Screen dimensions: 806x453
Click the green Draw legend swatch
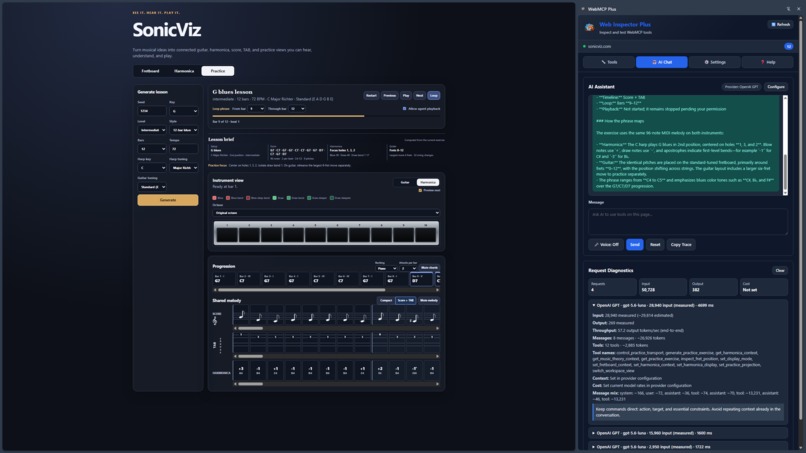tap(274, 198)
